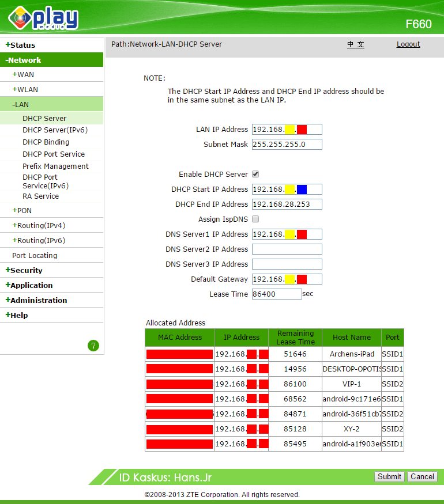This screenshot has height=504, width=444.
Task: Uncheck the Enable DHCP Server checkbox
Action: pos(255,174)
